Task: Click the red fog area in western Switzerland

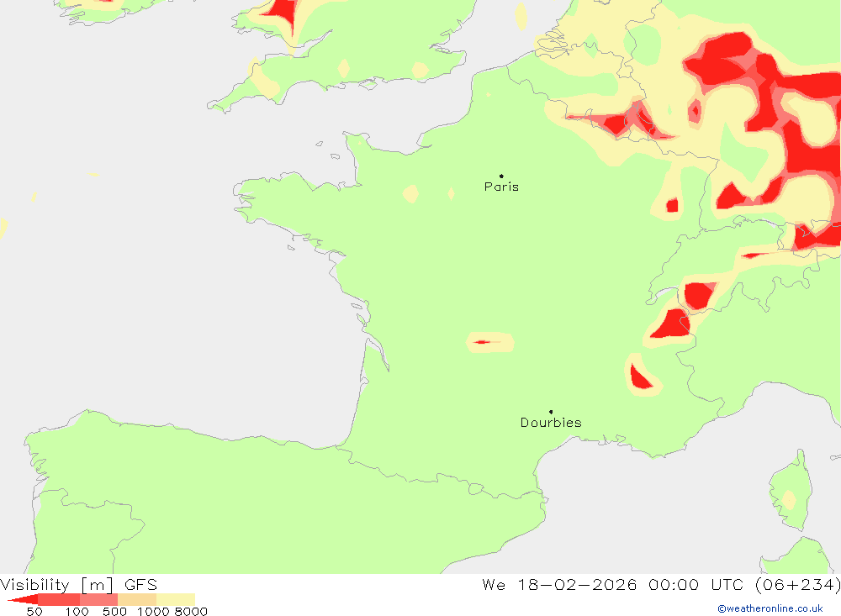Action: click(699, 295)
